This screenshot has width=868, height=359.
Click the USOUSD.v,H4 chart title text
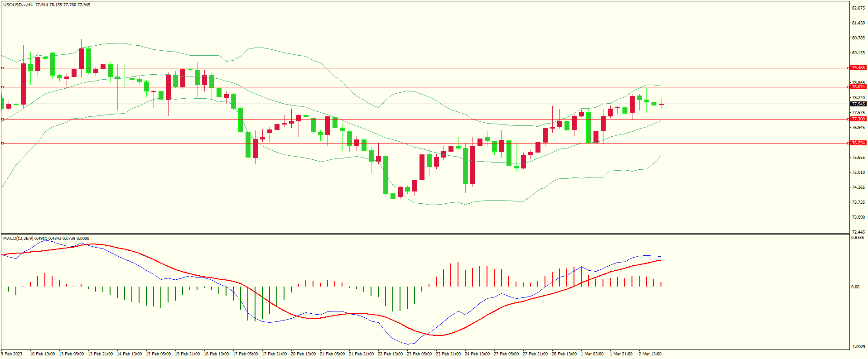[x=18, y=5]
